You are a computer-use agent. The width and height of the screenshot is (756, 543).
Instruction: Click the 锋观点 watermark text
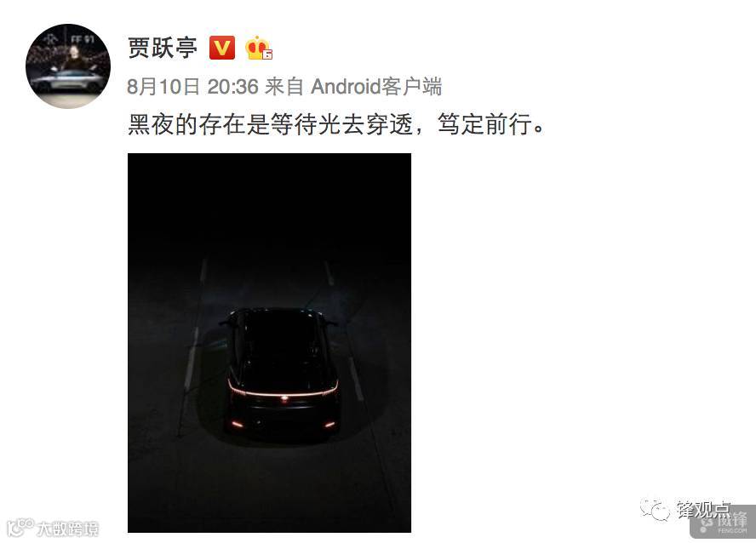703,510
